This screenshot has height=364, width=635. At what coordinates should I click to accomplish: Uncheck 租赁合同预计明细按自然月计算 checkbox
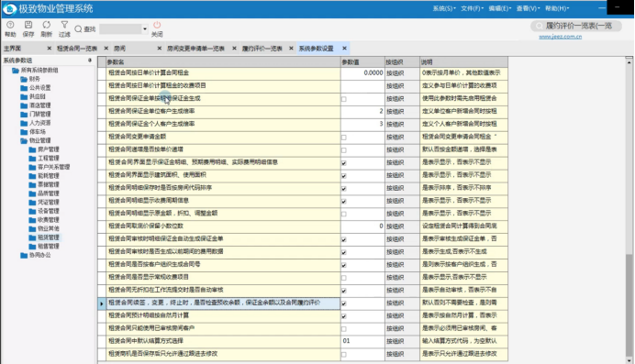344,316
